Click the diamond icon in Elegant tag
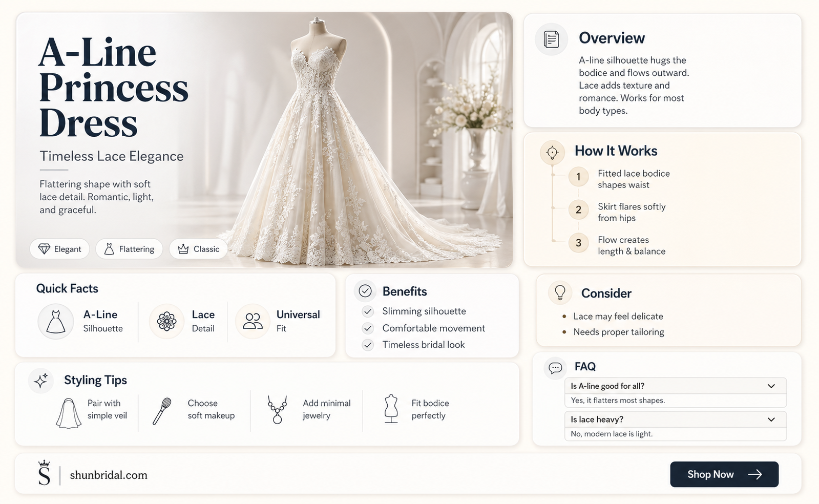The width and height of the screenshot is (819, 504). tap(45, 249)
